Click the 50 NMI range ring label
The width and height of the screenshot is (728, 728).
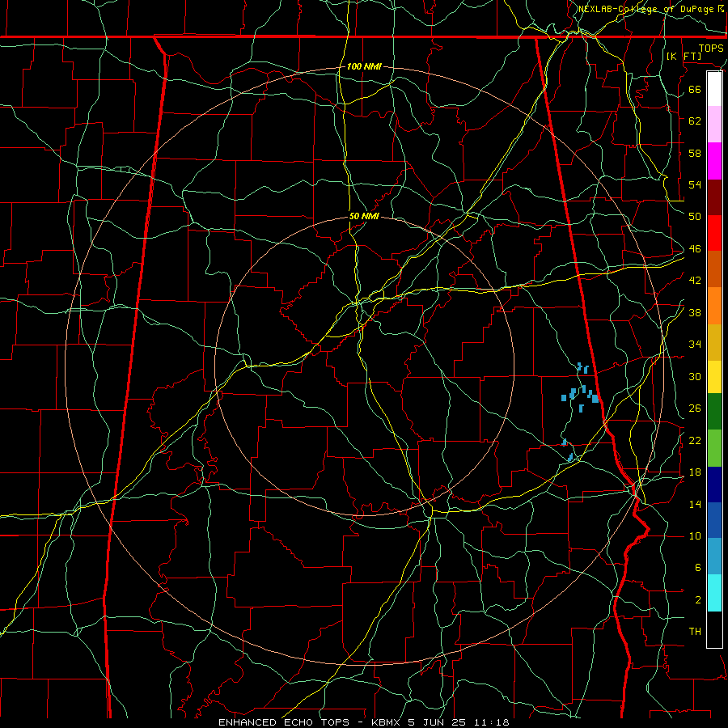[364, 216]
